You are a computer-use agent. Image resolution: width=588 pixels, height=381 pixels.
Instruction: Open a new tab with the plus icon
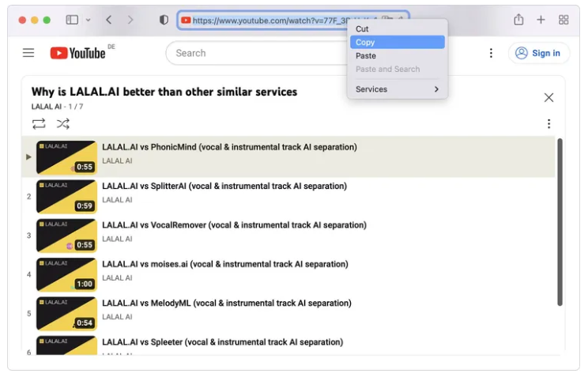[541, 20]
